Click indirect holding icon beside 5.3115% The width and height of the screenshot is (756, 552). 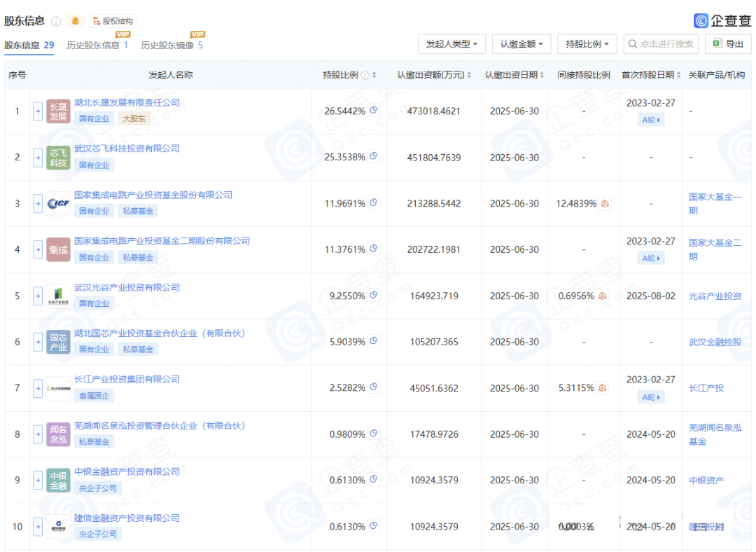pyautogui.click(x=602, y=387)
